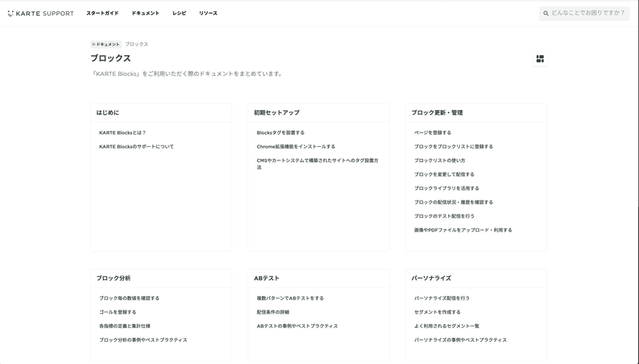Click the KARTE Blocks description sentence
The width and height of the screenshot is (639, 364).
pos(187,73)
